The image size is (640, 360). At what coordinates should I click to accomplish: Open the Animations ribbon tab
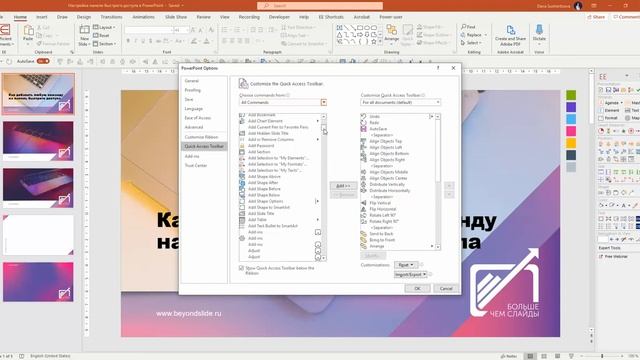click(x=143, y=17)
